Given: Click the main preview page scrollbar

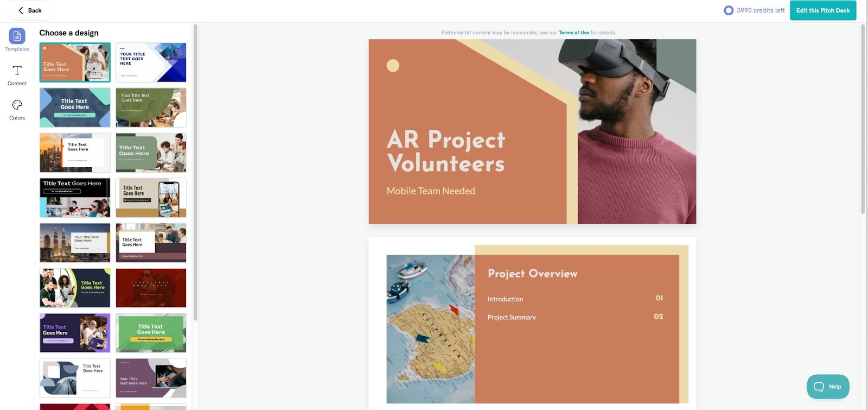Looking at the screenshot, I should pos(863,119).
